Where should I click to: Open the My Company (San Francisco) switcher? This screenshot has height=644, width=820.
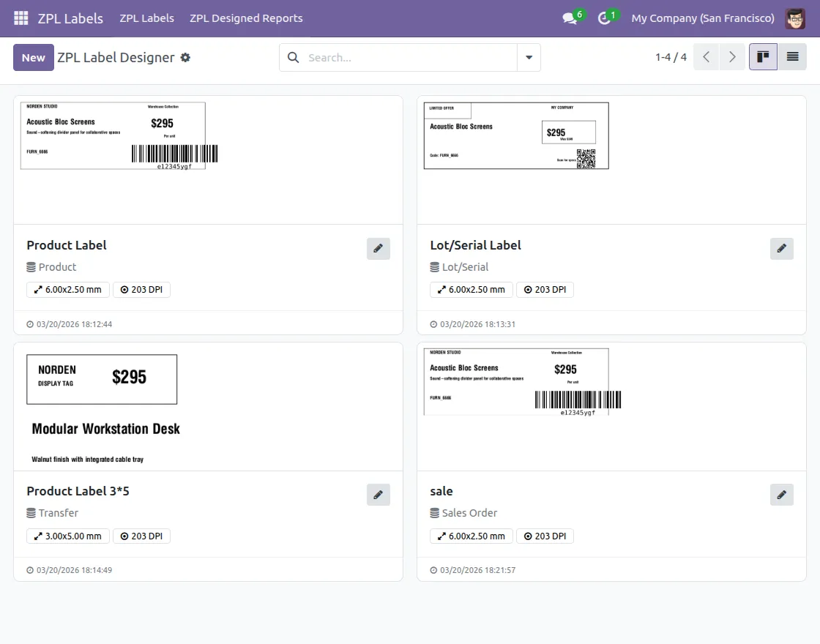click(703, 18)
